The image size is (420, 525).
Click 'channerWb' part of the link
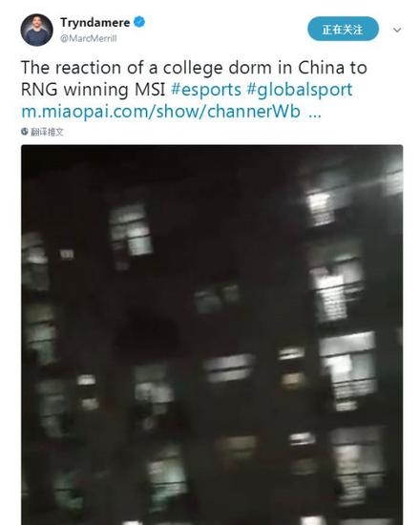(254, 112)
